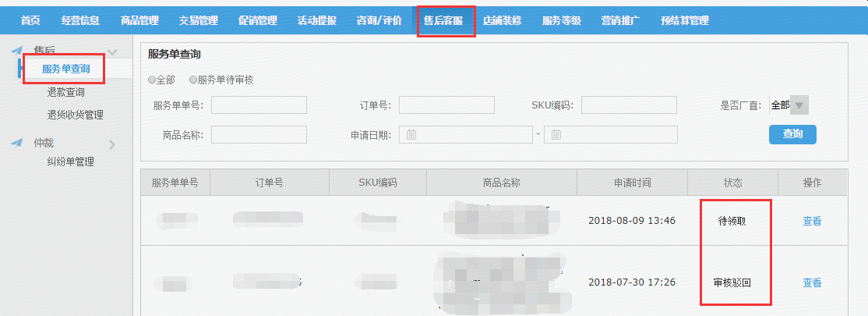Expand the 仲裁 section chevron
Image resolution: width=868 pixels, height=316 pixels.
112,144
